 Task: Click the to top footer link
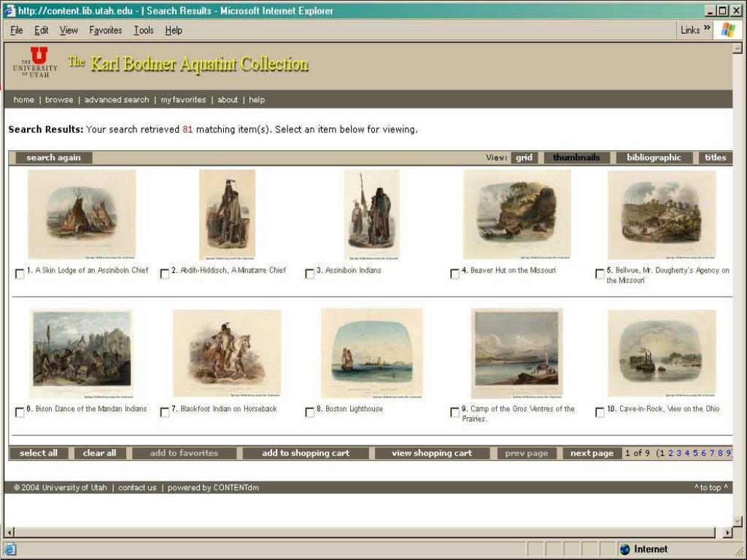pyautogui.click(x=711, y=488)
